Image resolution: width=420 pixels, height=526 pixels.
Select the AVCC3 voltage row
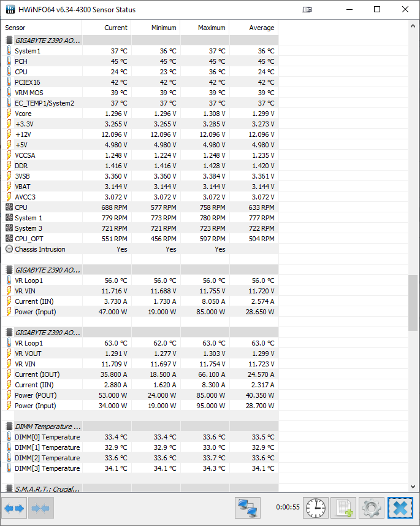coord(140,197)
